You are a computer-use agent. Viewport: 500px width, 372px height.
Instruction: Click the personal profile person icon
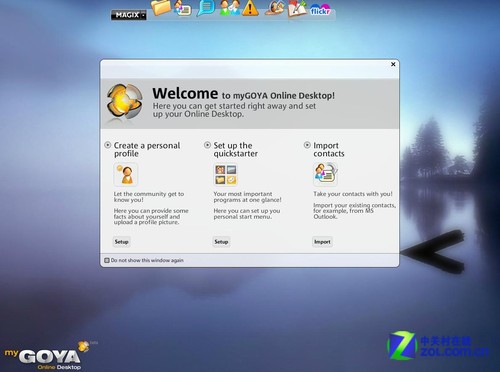[x=126, y=174]
